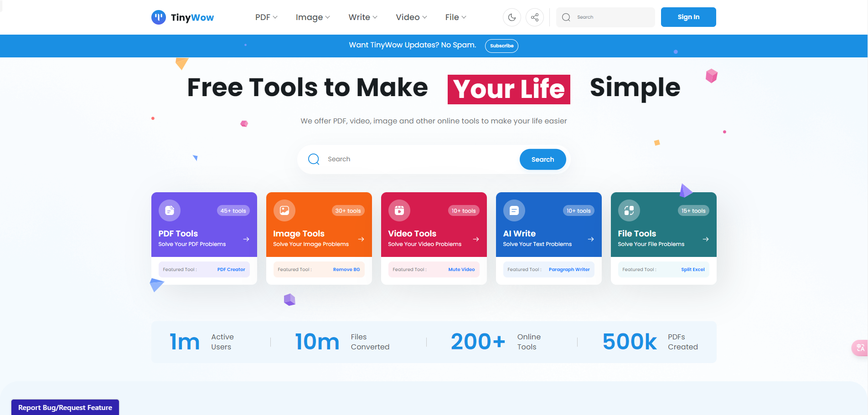Click the translate widget icon
Screen dimensions: 868x415
click(x=860, y=348)
